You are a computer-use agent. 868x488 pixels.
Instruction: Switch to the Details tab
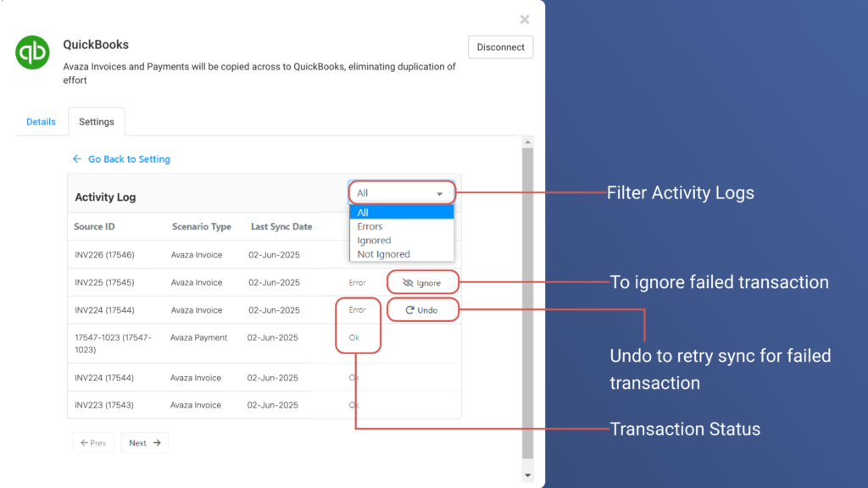tap(41, 122)
